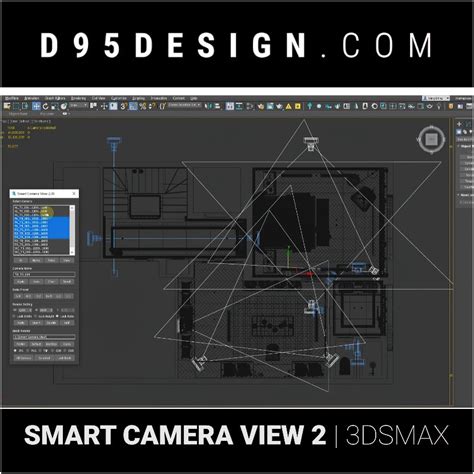Screen dimensions: 474x474
Task: Toggle the Percent Snap icon
Action: pyautogui.click(x=143, y=106)
